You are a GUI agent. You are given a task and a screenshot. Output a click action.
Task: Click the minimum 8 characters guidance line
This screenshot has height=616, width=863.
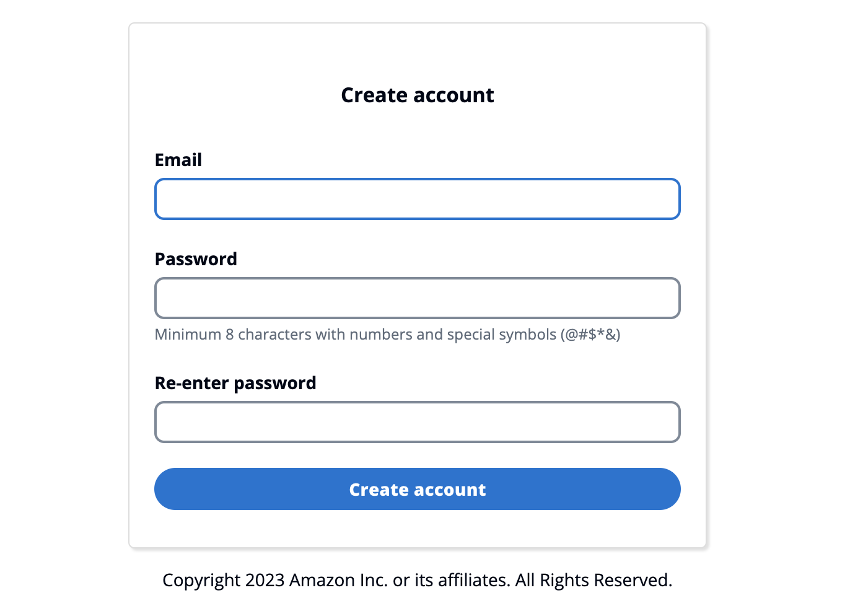pos(387,334)
